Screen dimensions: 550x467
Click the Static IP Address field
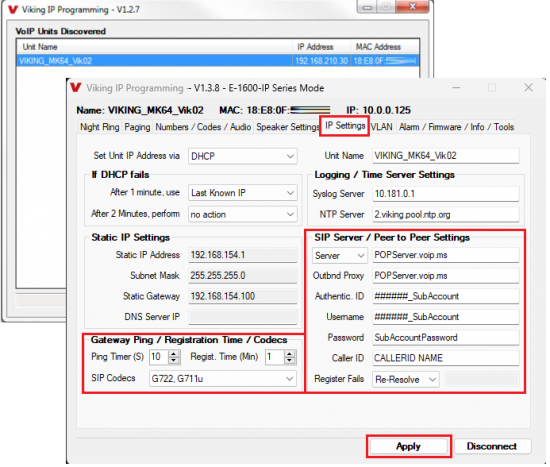(243, 255)
